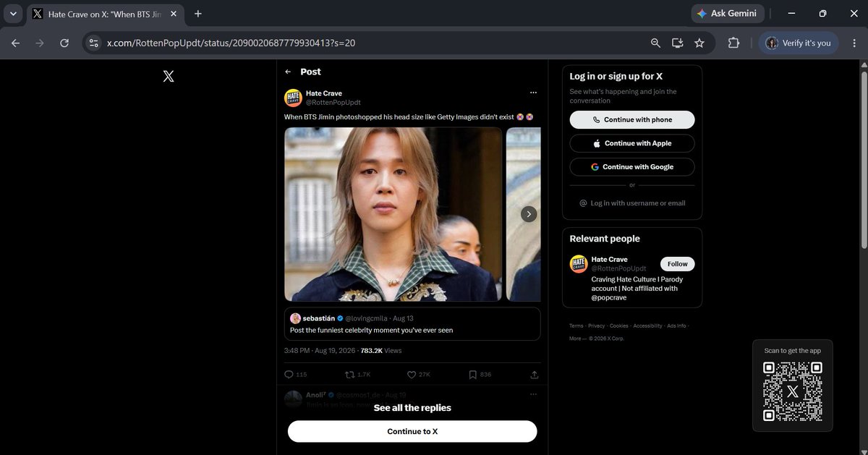
Task: Click the share icon on the post
Action: pyautogui.click(x=535, y=375)
